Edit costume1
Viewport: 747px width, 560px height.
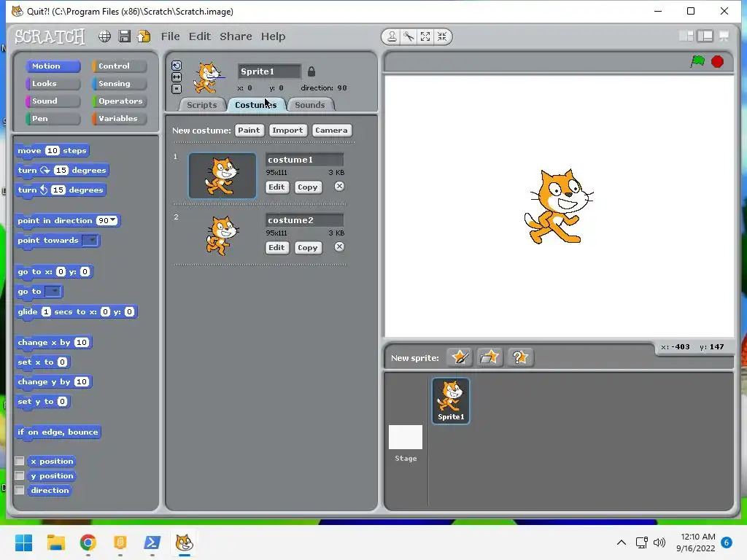click(276, 187)
